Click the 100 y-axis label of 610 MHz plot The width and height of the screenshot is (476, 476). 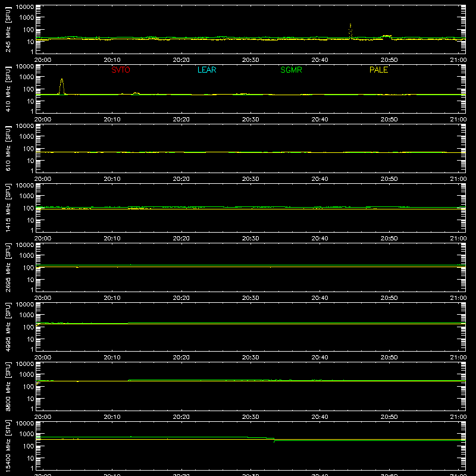point(29,149)
